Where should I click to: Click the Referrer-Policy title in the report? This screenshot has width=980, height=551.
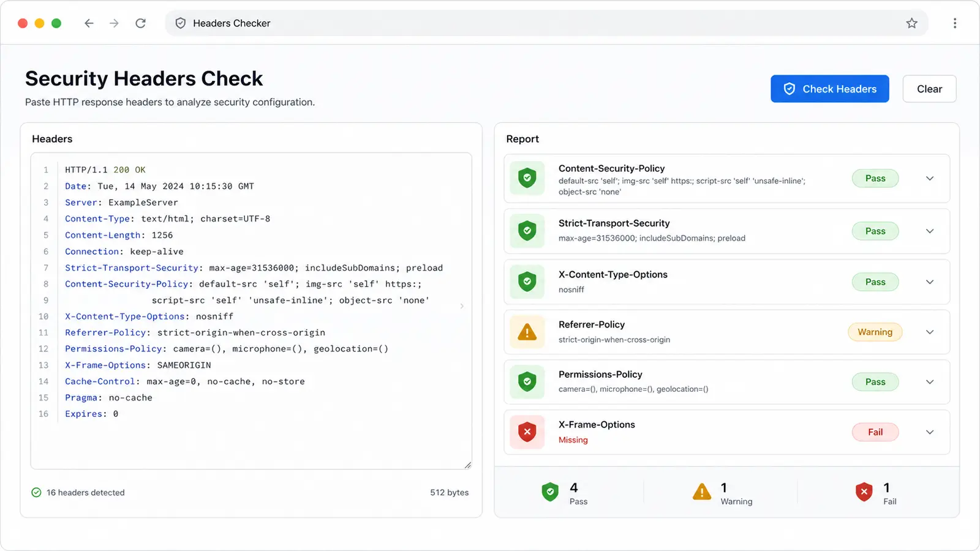(x=592, y=324)
